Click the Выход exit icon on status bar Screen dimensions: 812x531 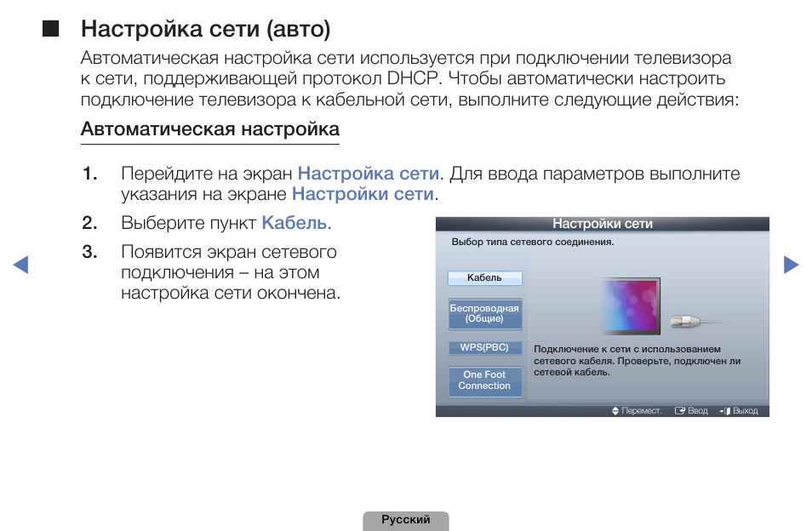pyautogui.click(x=725, y=409)
